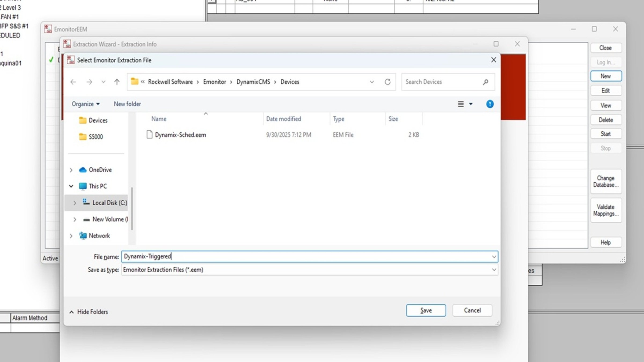Open File name history dropdown

click(494, 257)
